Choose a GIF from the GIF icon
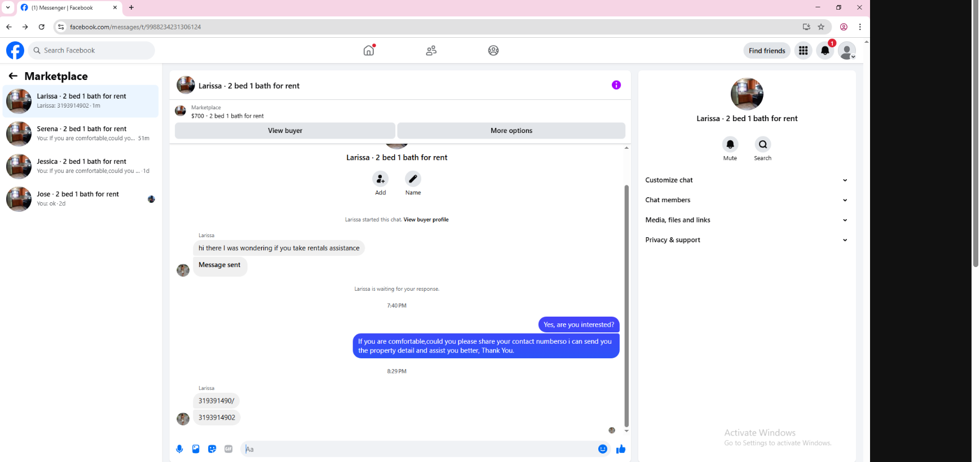This screenshot has height=462, width=980. point(228,449)
